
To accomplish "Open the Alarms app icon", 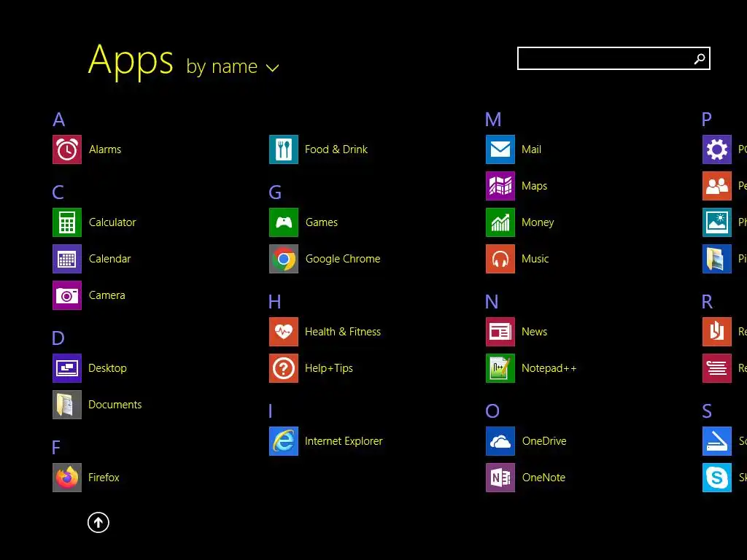I will tap(66, 149).
